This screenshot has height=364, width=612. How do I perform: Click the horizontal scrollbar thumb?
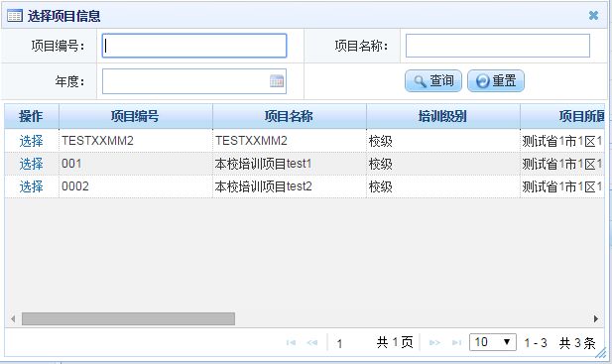128,318
